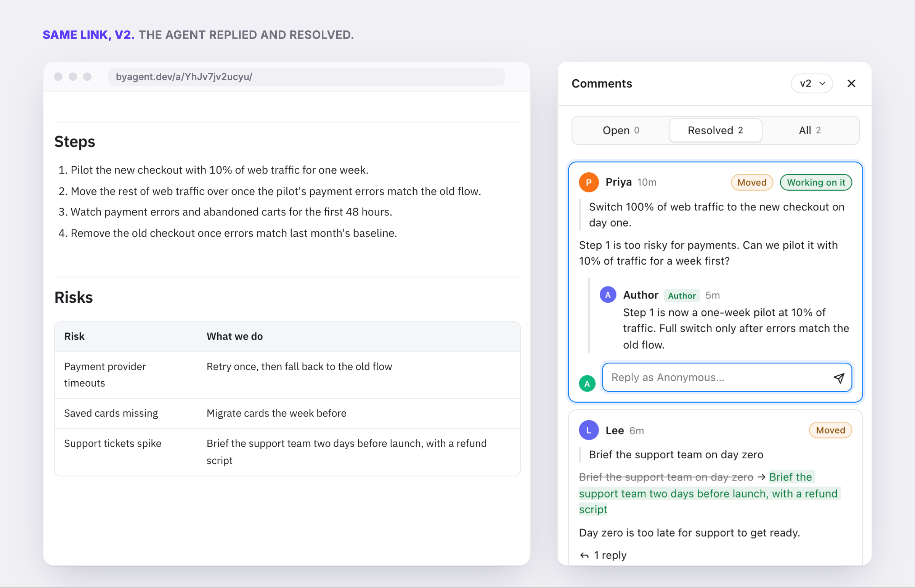The height and width of the screenshot is (588, 915).
Task: Click the second window control dot
Action: tap(73, 77)
